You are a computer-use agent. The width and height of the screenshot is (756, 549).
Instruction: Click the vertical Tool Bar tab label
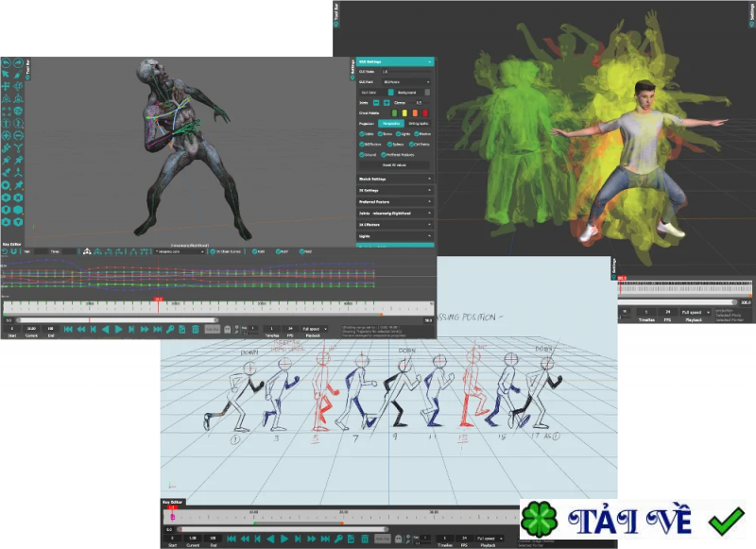pos(336,11)
